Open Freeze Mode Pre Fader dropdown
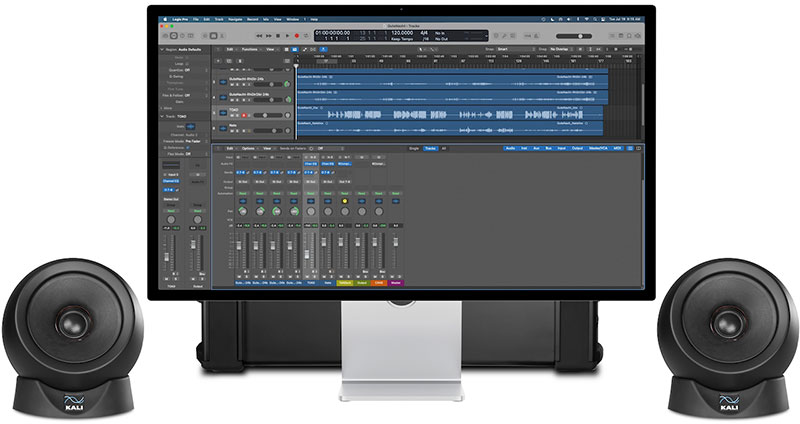The width and height of the screenshot is (800, 424). tap(196, 141)
